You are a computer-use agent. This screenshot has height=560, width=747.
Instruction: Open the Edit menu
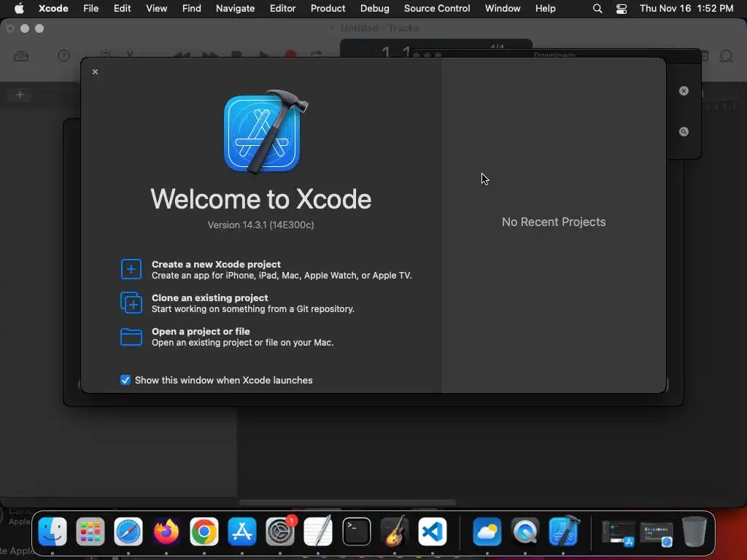pos(122,8)
